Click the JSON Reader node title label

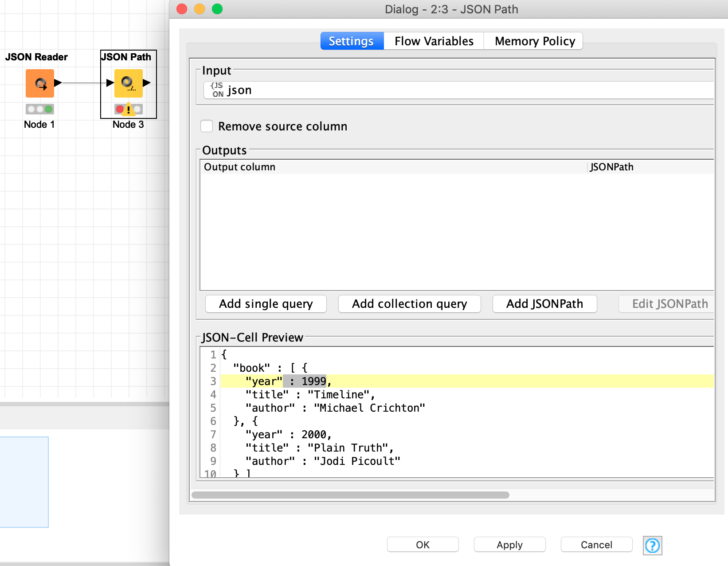36,57
